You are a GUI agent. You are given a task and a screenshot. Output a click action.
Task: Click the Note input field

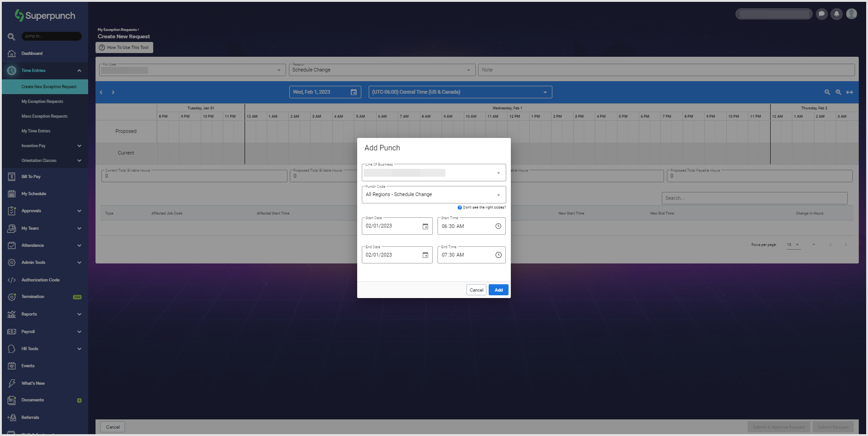(x=666, y=70)
